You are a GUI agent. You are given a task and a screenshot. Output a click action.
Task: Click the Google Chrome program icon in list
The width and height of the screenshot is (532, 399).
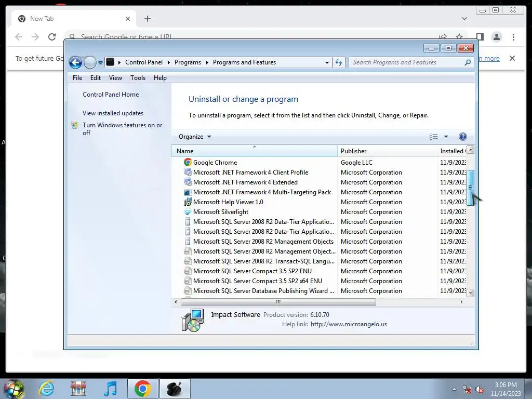(188, 162)
